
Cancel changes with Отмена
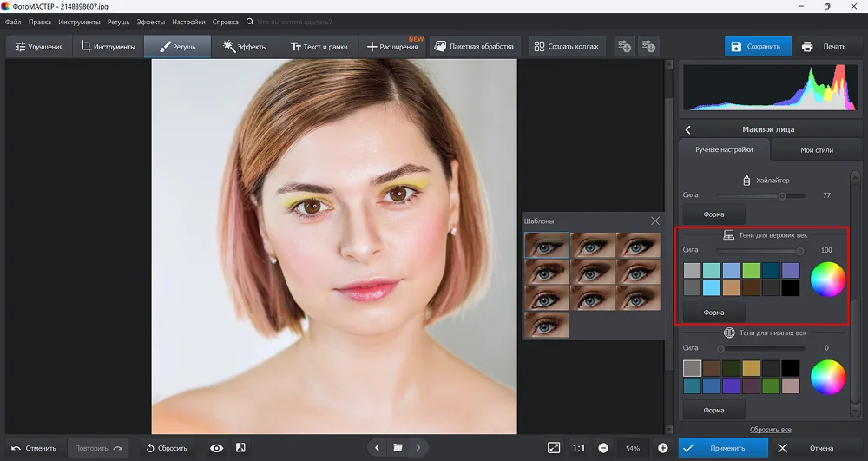(813, 448)
